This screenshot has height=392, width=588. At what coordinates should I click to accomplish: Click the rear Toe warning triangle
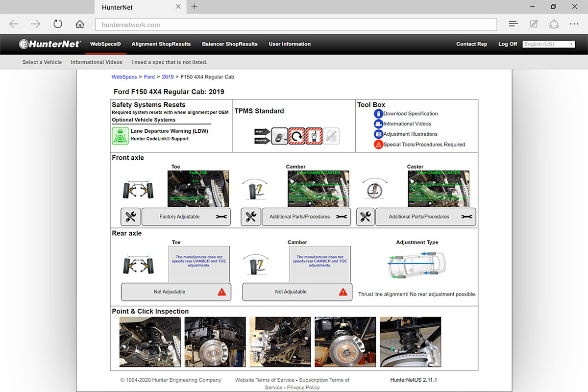[x=222, y=292]
